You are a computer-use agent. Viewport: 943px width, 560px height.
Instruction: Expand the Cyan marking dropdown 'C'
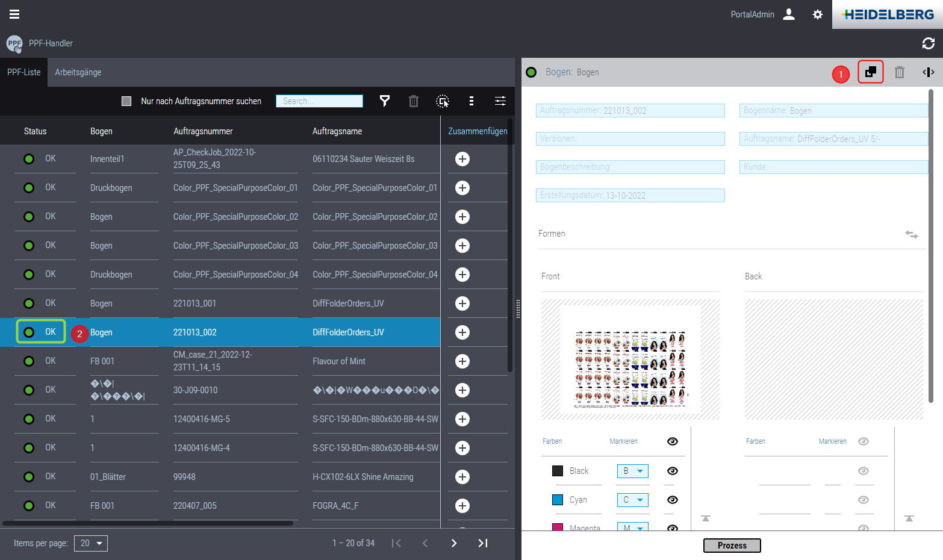(x=633, y=500)
